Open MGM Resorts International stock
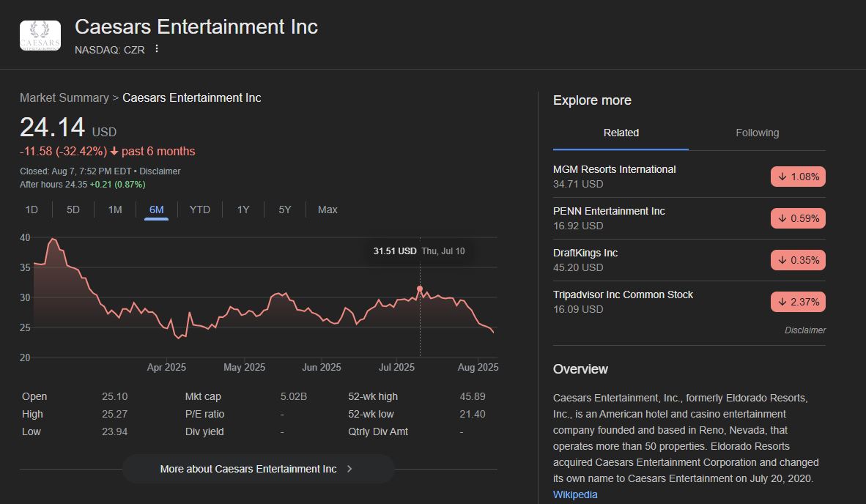 (x=614, y=169)
